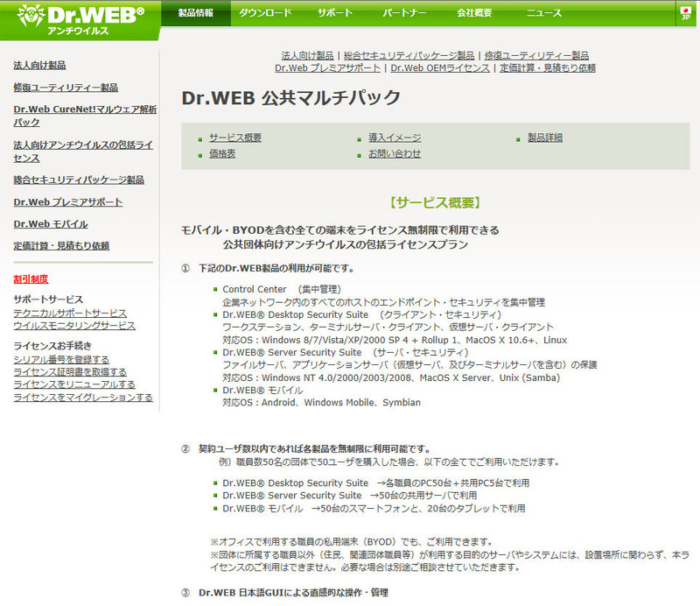Open テクニカルサポートサービス link
The height and width of the screenshot is (606, 700).
pyautogui.click(x=70, y=313)
